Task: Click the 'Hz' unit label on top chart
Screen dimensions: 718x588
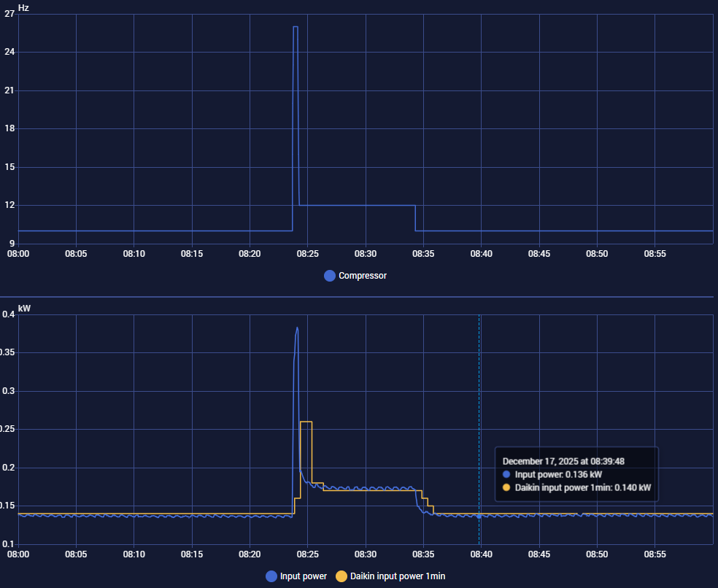Action: pos(23,8)
